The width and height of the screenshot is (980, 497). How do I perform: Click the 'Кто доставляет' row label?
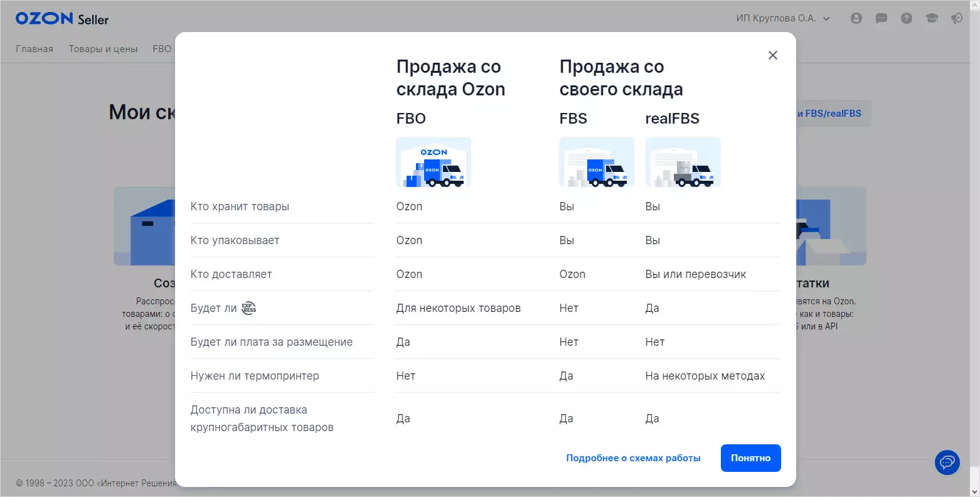tap(231, 274)
